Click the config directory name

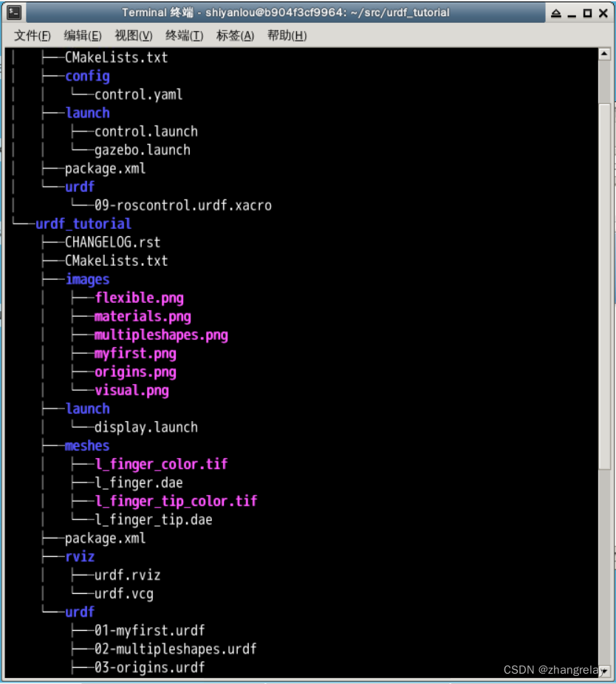pyautogui.click(x=87, y=76)
